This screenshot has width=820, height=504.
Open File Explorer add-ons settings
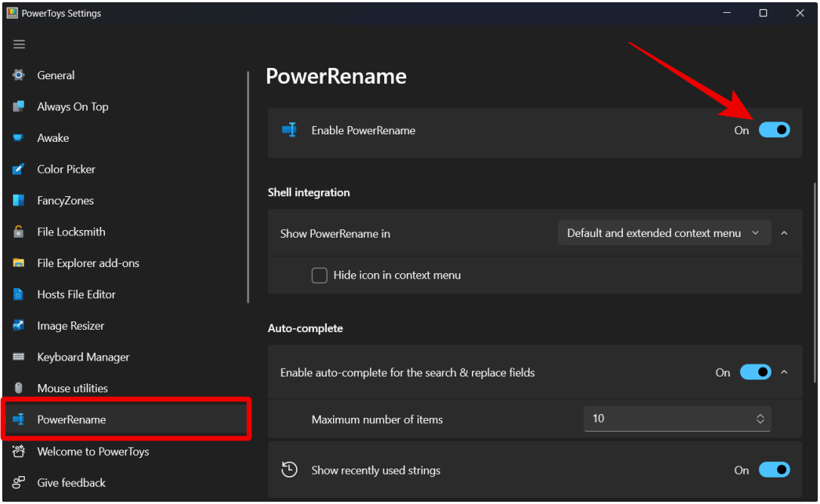[88, 263]
